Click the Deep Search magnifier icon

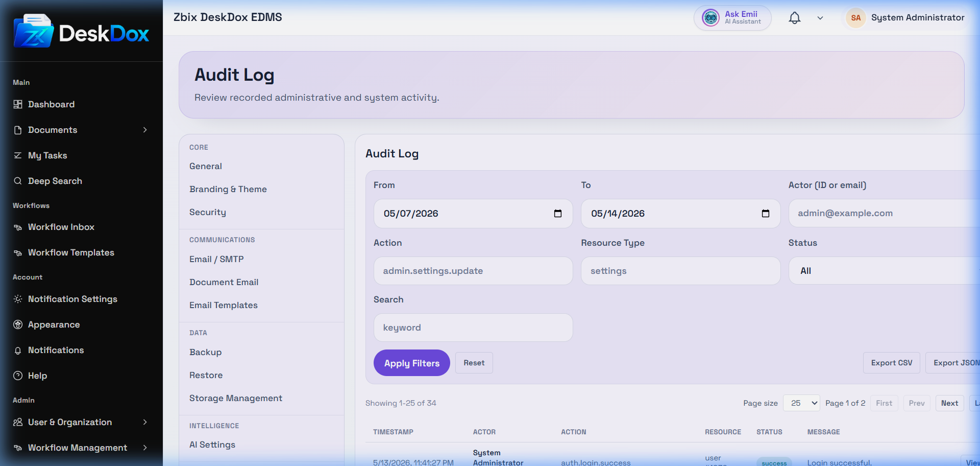click(18, 181)
